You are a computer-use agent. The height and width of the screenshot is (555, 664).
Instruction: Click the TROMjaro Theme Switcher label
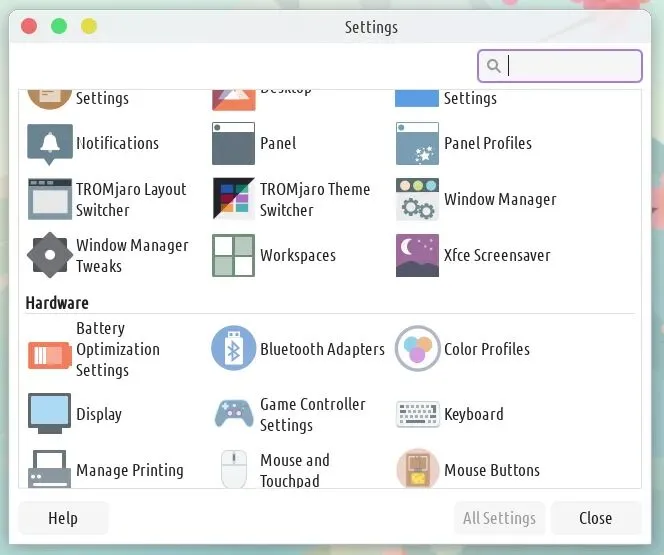click(315, 199)
